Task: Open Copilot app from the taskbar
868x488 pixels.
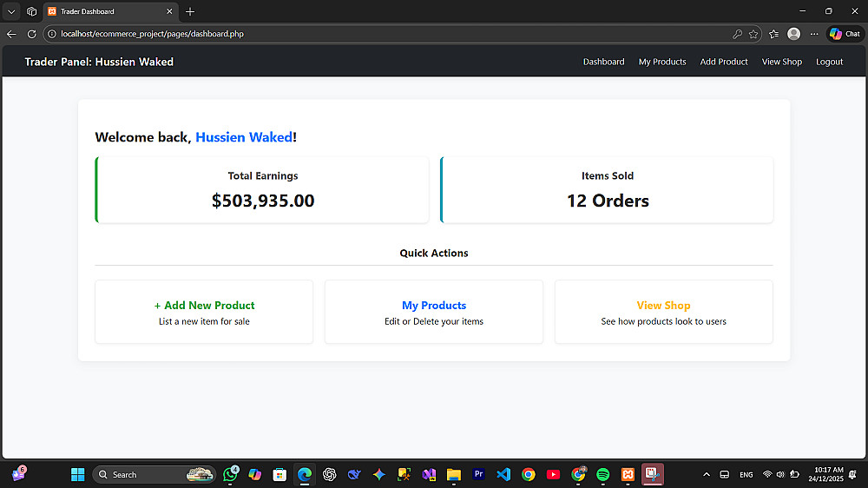Action: coord(254,475)
